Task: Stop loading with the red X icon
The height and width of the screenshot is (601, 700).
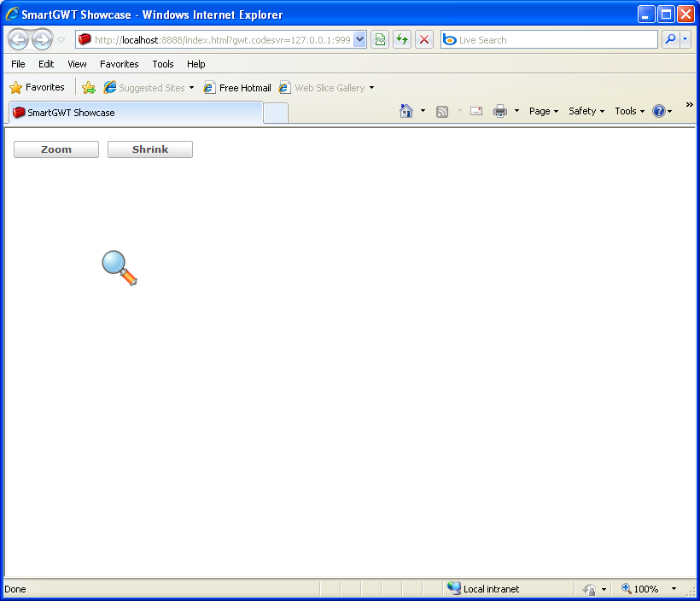Action: point(424,40)
